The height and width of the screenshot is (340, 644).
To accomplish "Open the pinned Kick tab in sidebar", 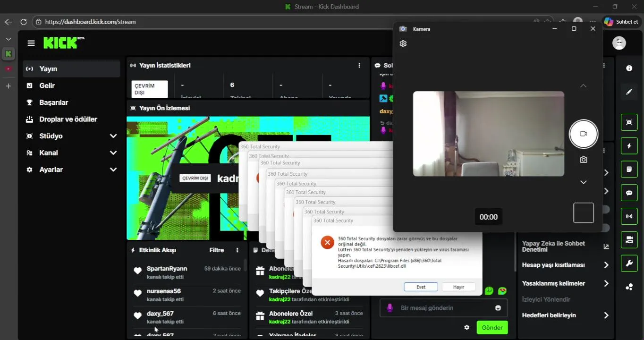I will (8, 53).
